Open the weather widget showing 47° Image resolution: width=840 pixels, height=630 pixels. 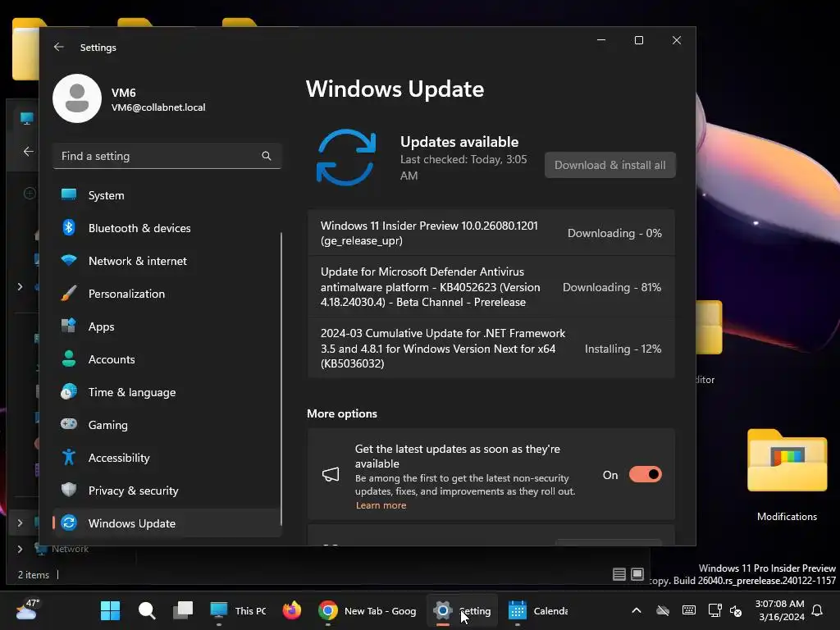[x=27, y=610]
